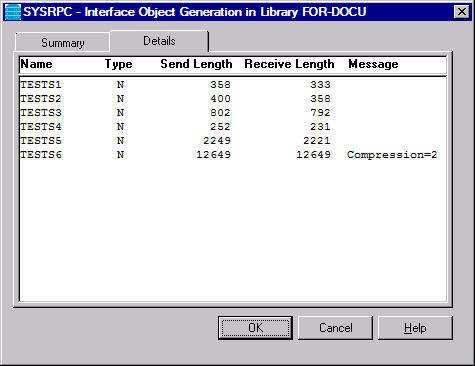Click the Type column header
The height and width of the screenshot is (366, 475).
pos(119,64)
